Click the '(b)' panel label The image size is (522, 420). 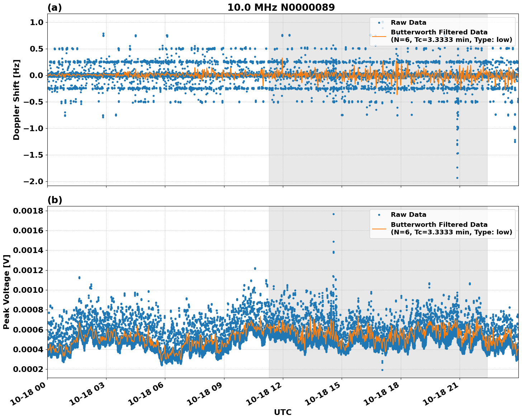point(54,200)
